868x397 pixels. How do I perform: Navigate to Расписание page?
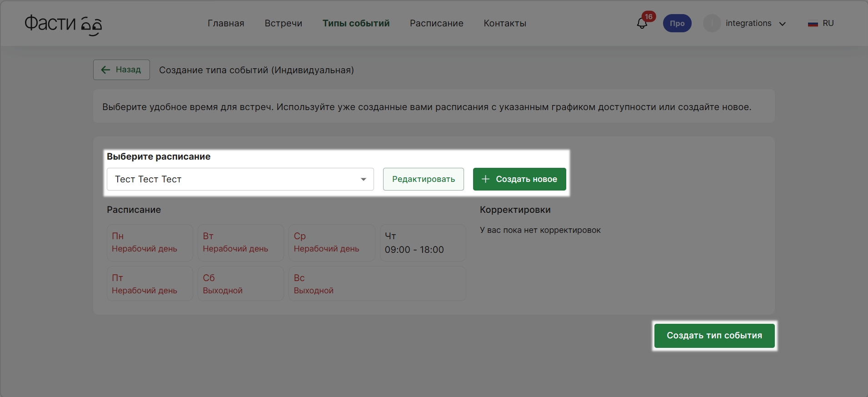pyautogui.click(x=436, y=24)
